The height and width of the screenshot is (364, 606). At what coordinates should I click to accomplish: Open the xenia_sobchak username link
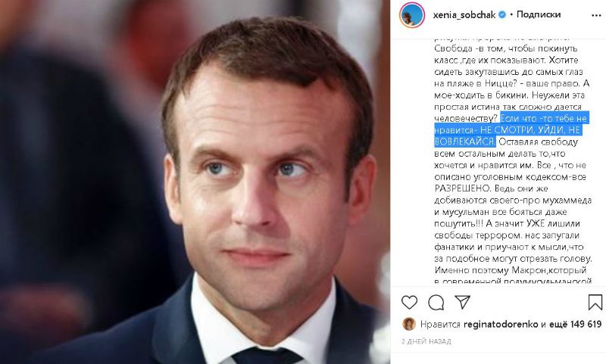(x=464, y=15)
